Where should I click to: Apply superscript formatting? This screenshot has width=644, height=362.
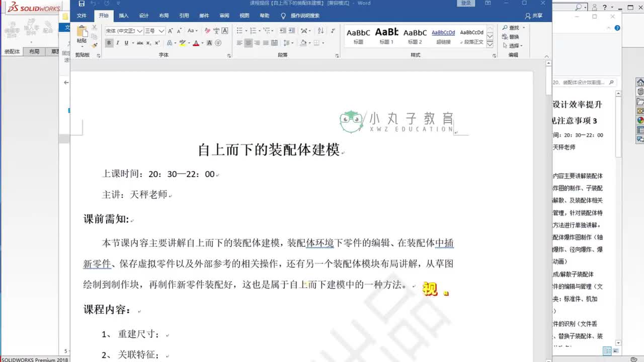click(157, 43)
